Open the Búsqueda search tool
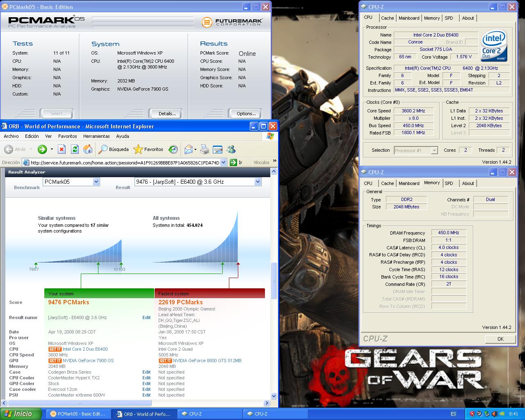Screen dimensions: 525x420 point(114,149)
